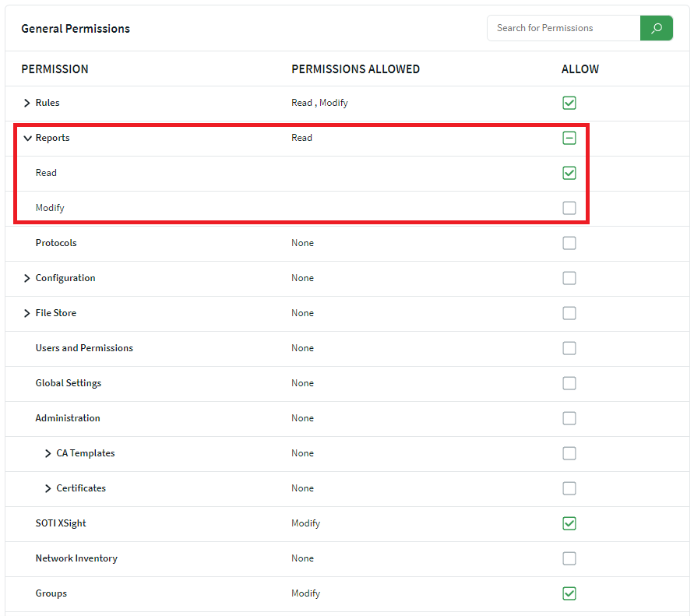Click the 'Read , Modify' value for Rules

click(319, 103)
